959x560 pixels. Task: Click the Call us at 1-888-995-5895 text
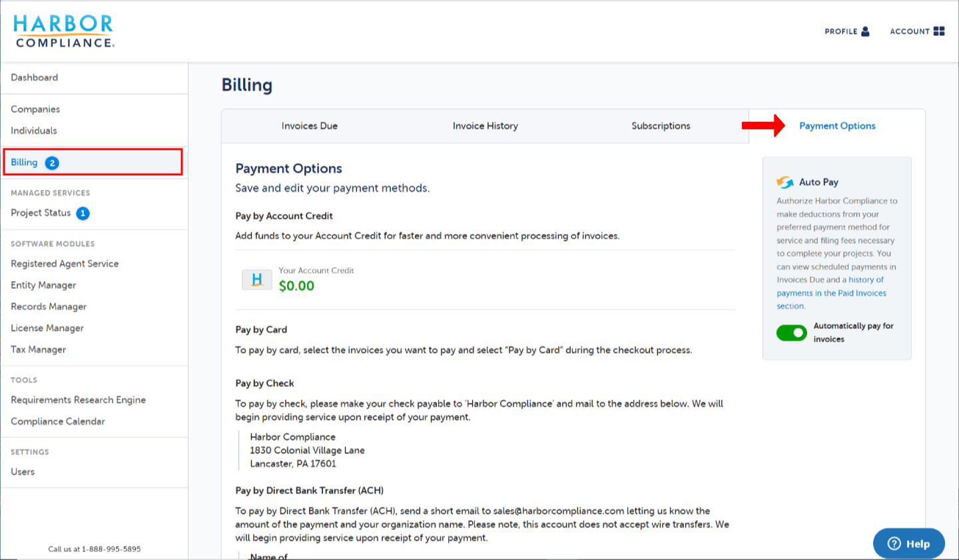pos(95,549)
